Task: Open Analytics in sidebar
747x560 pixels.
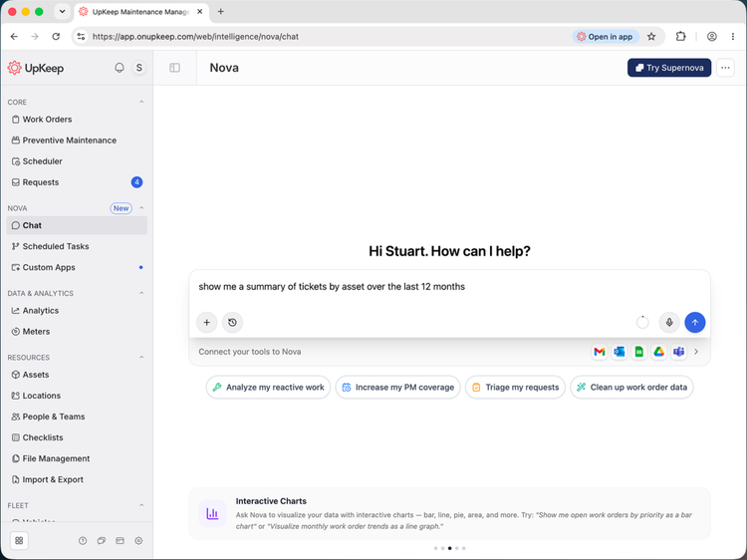Action: pos(77,310)
